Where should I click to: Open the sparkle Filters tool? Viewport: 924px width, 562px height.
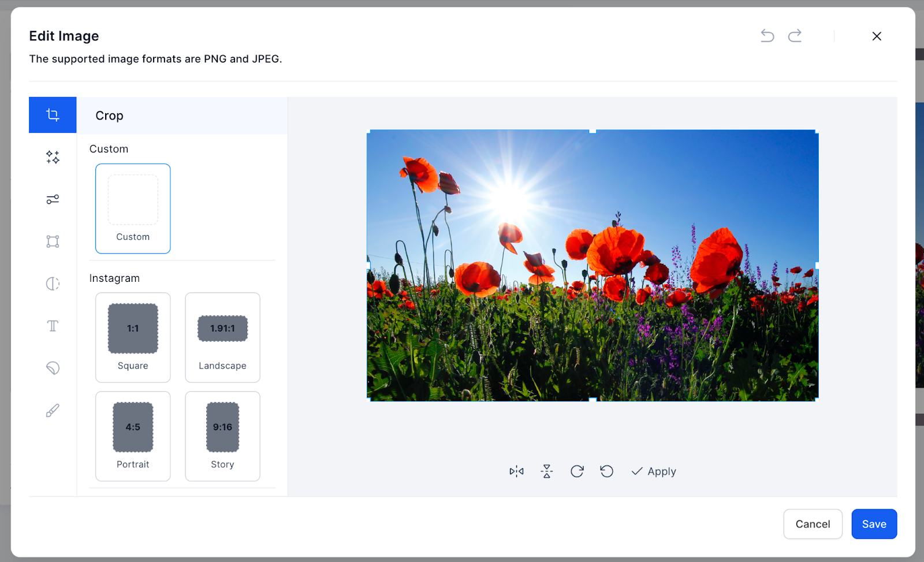53,157
